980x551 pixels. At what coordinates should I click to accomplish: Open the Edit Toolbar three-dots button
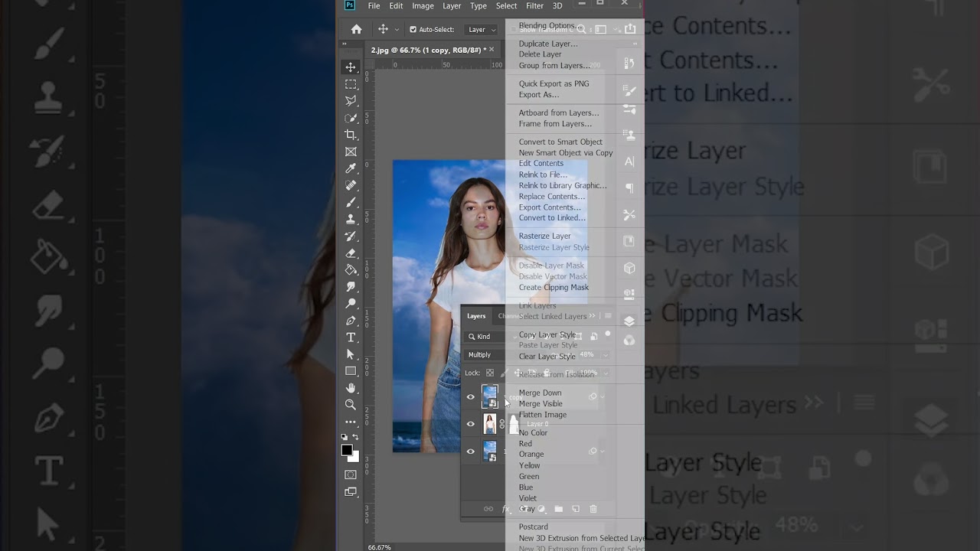[x=351, y=422]
